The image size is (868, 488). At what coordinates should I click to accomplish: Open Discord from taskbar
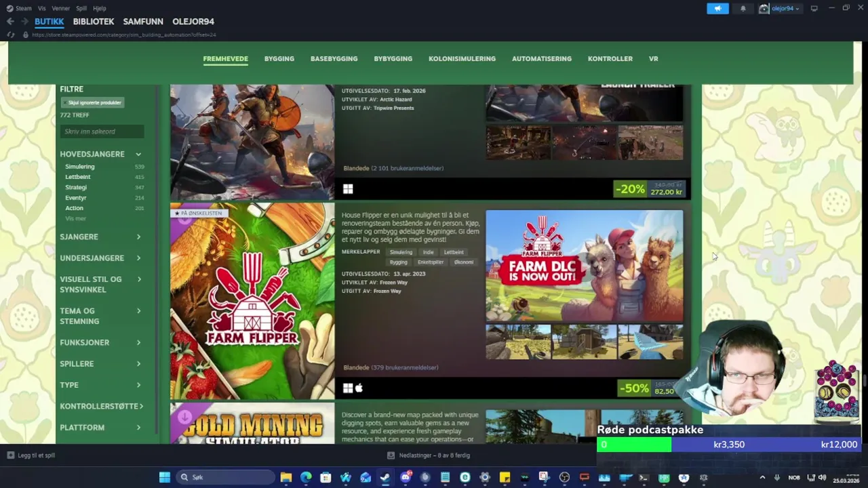tap(406, 477)
